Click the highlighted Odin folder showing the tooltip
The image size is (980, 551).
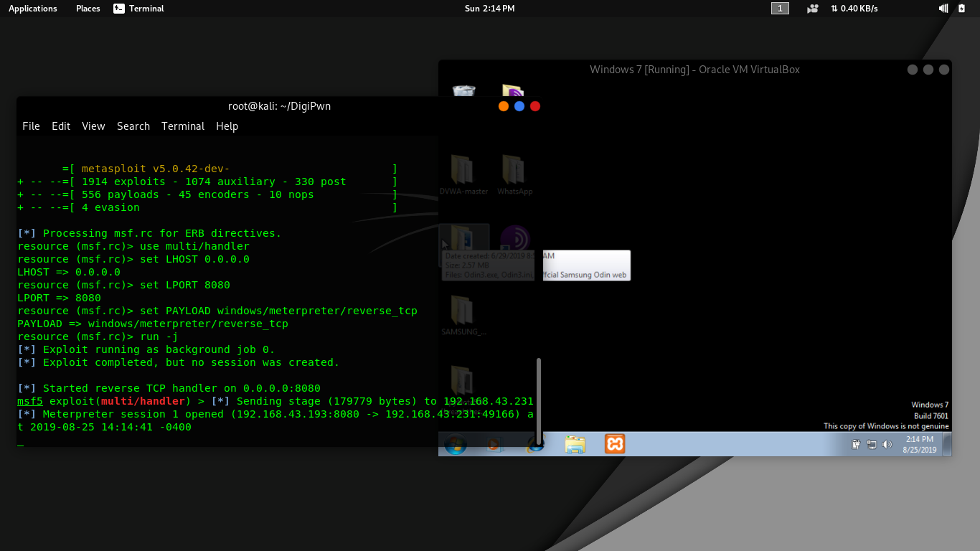pyautogui.click(x=463, y=238)
